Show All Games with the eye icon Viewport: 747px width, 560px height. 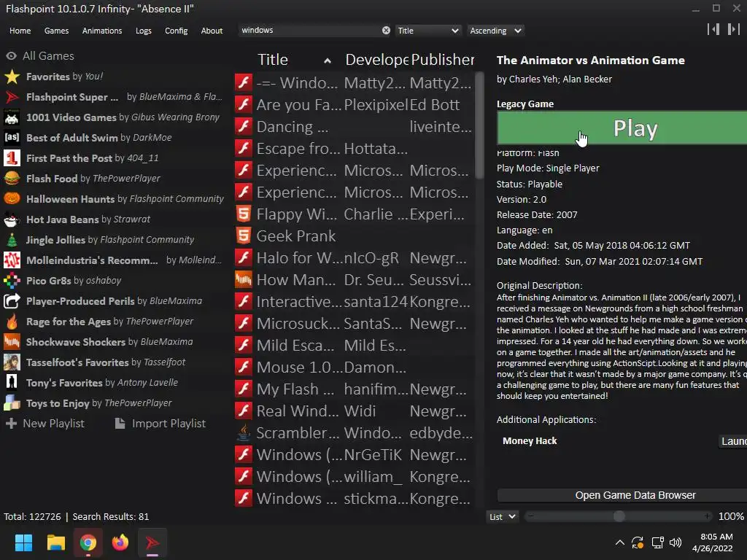[12, 56]
